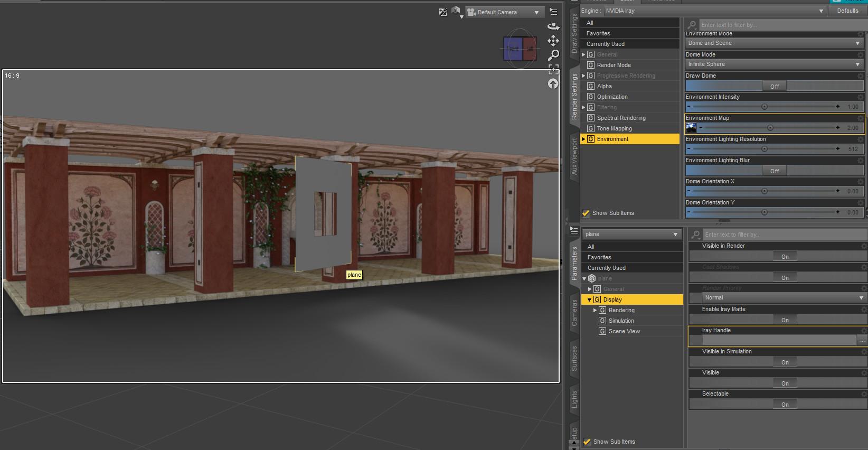
Task: Select the zoom magnifier viewport control
Action: coord(553,55)
